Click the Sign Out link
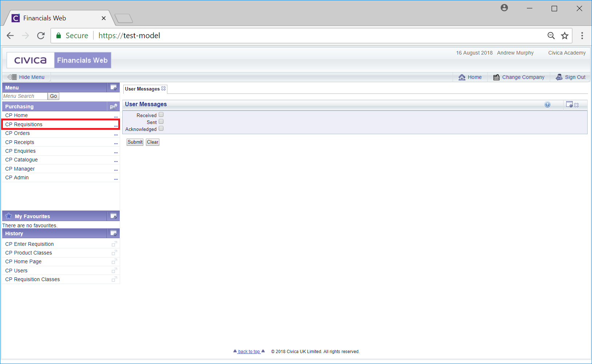Viewport: 592px width, 364px height. tap(575, 77)
